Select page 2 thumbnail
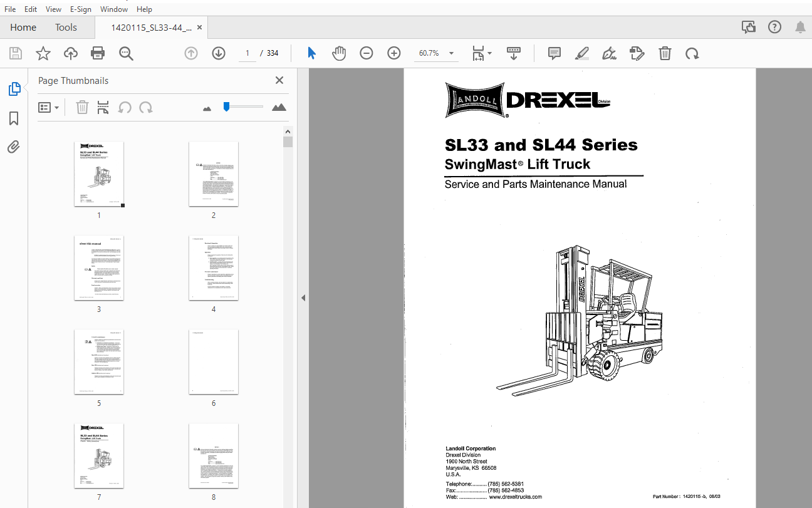The width and height of the screenshot is (812, 508). click(x=214, y=174)
